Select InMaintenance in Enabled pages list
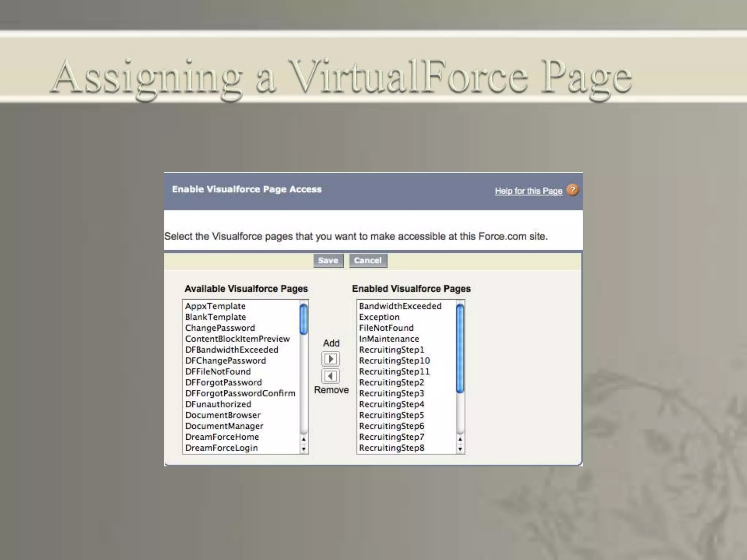 tap(389, 339)
